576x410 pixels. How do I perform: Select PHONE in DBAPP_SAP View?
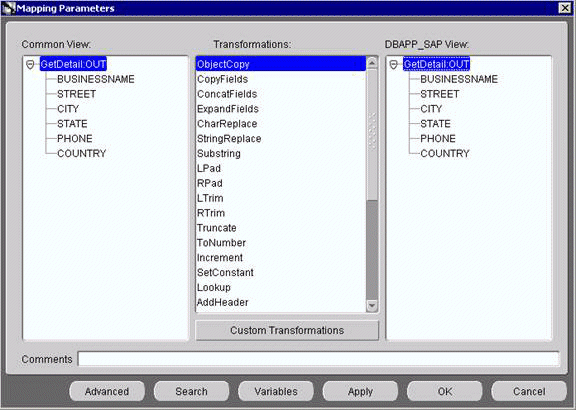(x=438, y=139)
